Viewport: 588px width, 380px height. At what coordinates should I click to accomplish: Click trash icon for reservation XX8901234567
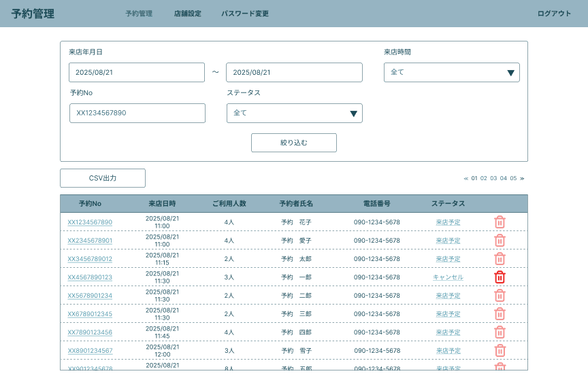coord(500,351)
